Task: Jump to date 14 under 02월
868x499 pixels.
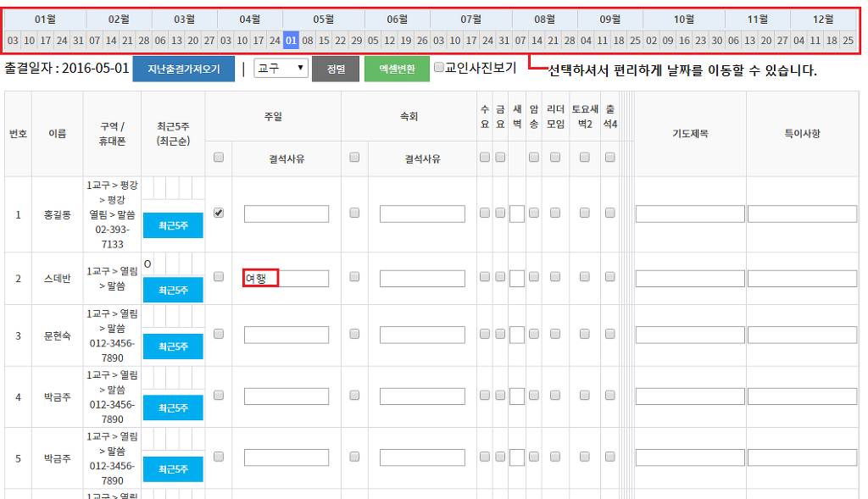Action: click(x=111, y=41)
